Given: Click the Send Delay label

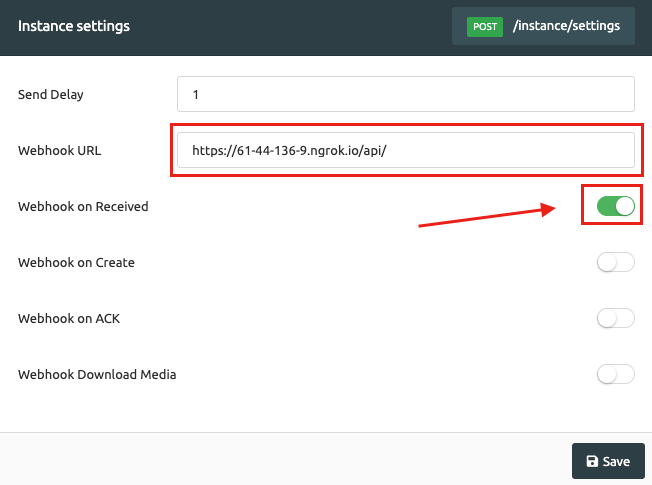Looking at the screenshot, I should pyautogui.click(x=51, y=95).
